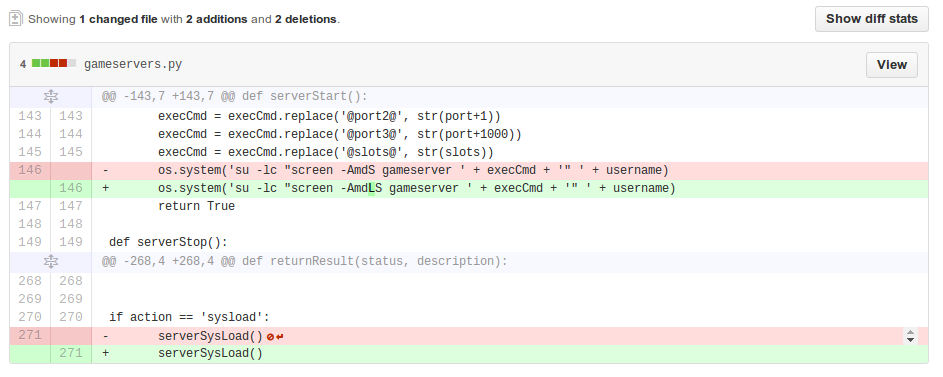The image size is (943, 377).
Task: Select old line number 271 on deleted row
Action: [30, 336]
